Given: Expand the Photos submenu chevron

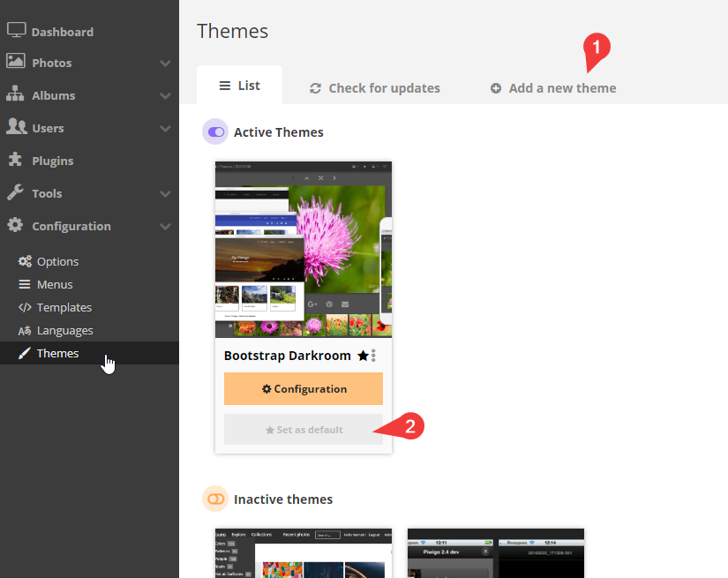Looking at the screenshot, I should pos(165,64).
